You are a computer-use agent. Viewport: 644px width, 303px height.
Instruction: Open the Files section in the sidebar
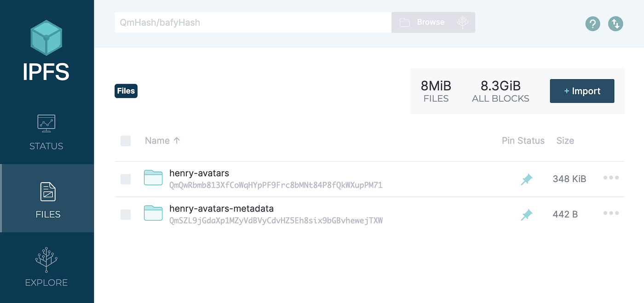click(47, 198)
